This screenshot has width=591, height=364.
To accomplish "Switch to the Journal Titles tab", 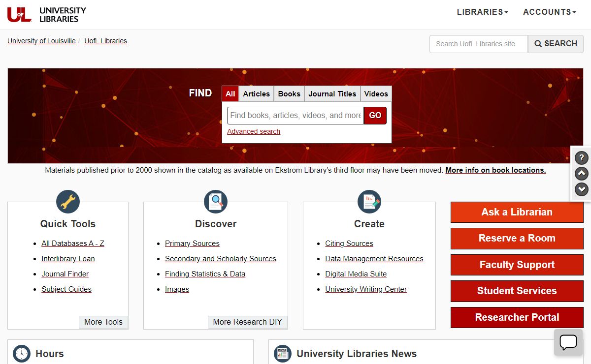I will [332, 93].
